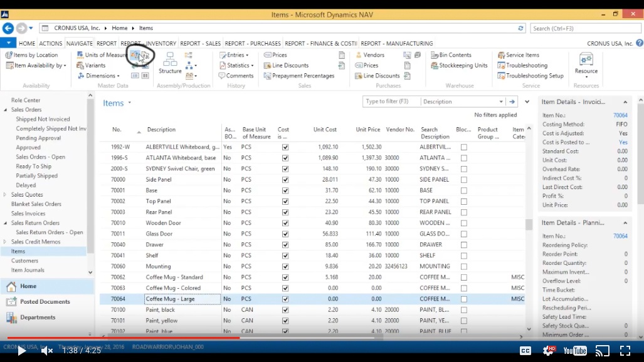Open Bin Contents
The image size is (644, 362).
coord(451,55)
